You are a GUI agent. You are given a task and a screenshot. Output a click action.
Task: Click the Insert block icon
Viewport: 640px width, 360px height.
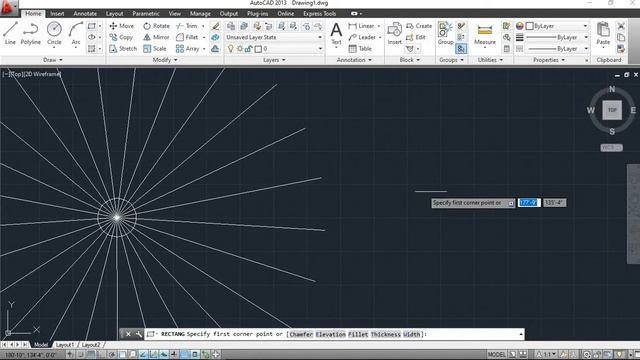394,33
